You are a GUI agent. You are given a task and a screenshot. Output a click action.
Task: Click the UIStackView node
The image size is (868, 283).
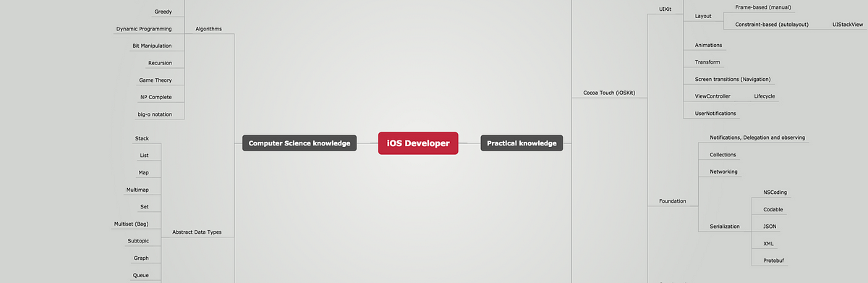(x=848, y=25)
